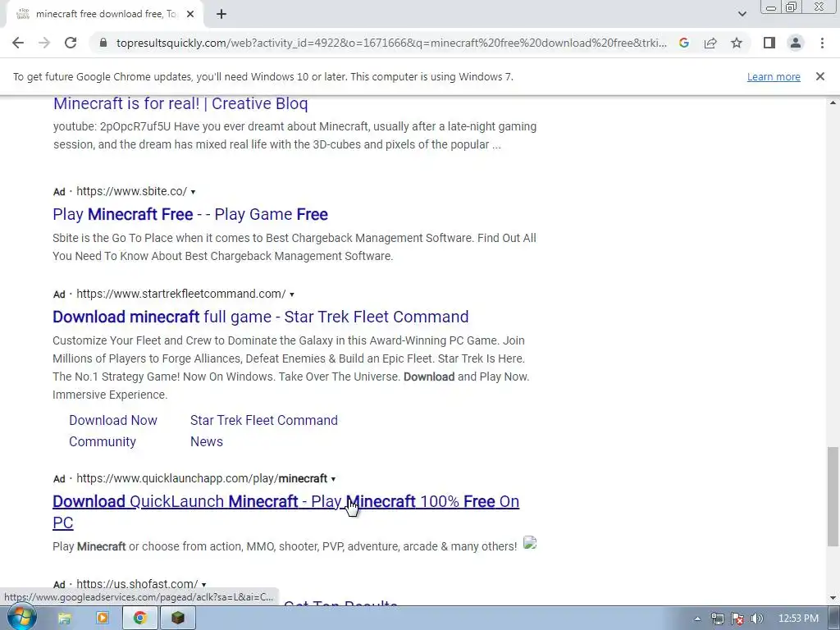Open the media player taskbar icon

coord(102,619)
